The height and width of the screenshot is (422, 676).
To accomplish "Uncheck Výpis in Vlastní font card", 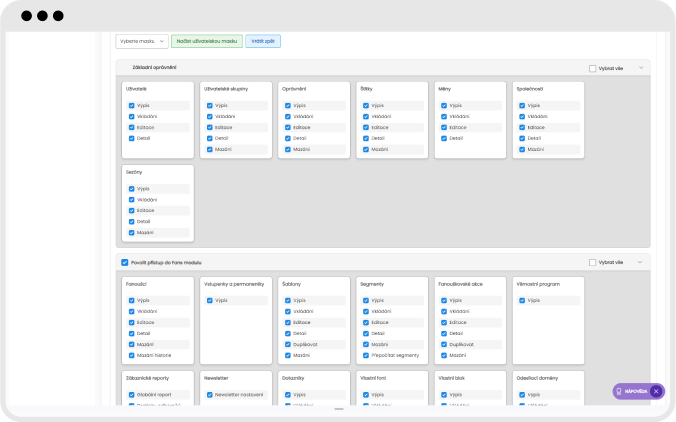I will [366, 395].
